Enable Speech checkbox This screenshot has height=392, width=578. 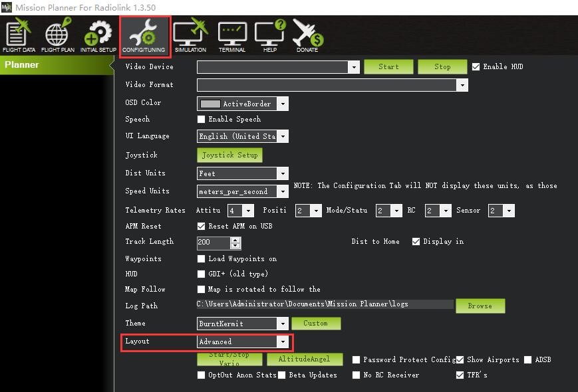tap(202, 120)
